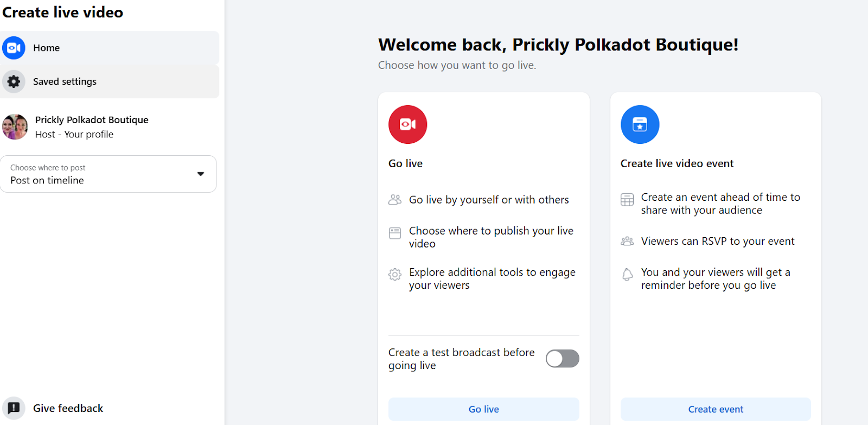Enable the test broadcast toggle
The width and height of the screenshot is (868, 425).
coord(562,359)
